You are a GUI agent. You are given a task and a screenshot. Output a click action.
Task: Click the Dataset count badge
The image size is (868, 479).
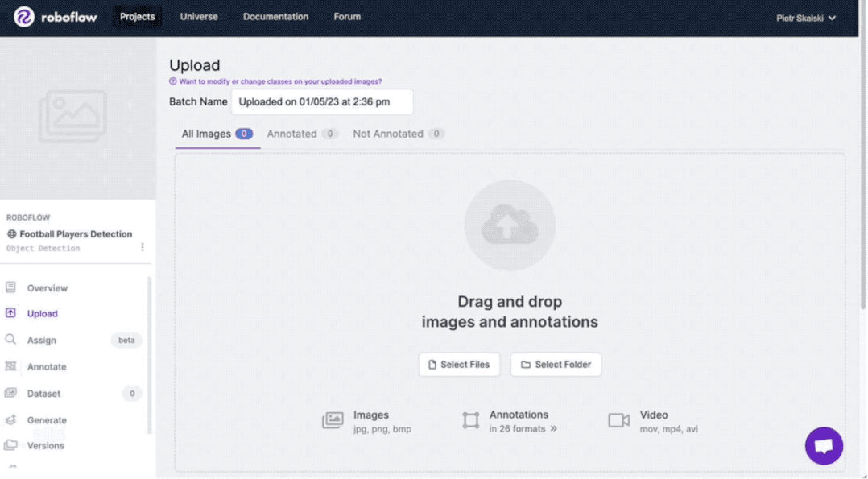(132, 393)
